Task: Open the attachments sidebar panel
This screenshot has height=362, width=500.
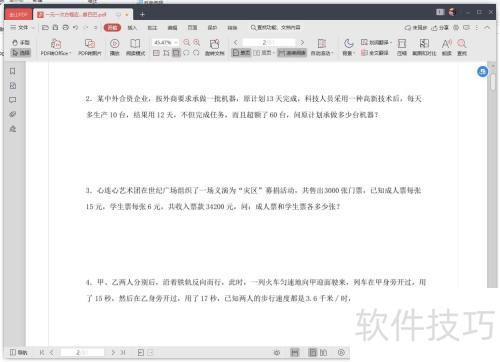Action: click(12, 114)
